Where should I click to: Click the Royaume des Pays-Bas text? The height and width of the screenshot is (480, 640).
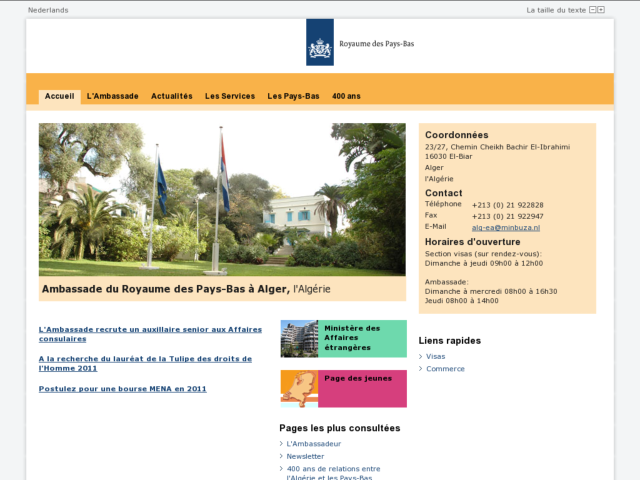click(x=377, y=44)
